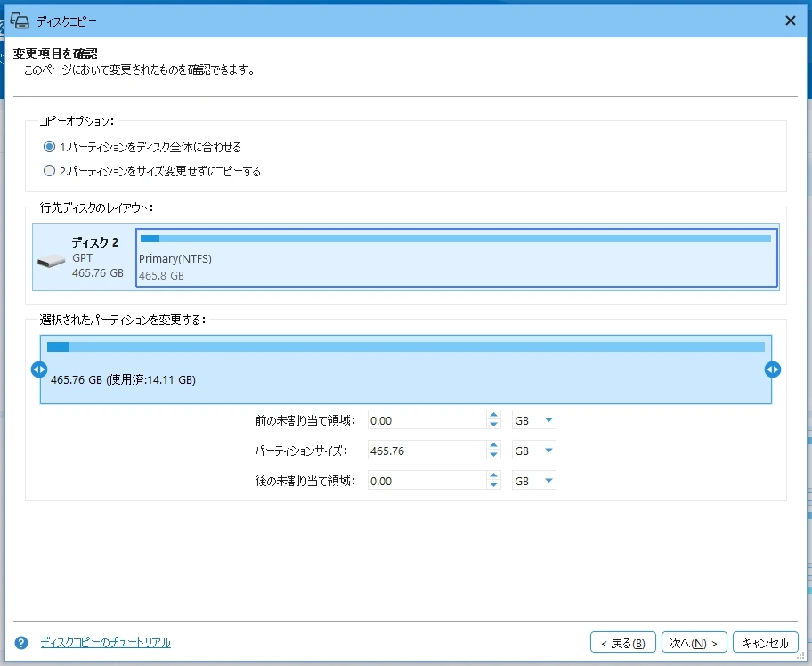This screenshot has width=812, height=666.
Task: Click the キャンセル button
Action: [766, 643]
